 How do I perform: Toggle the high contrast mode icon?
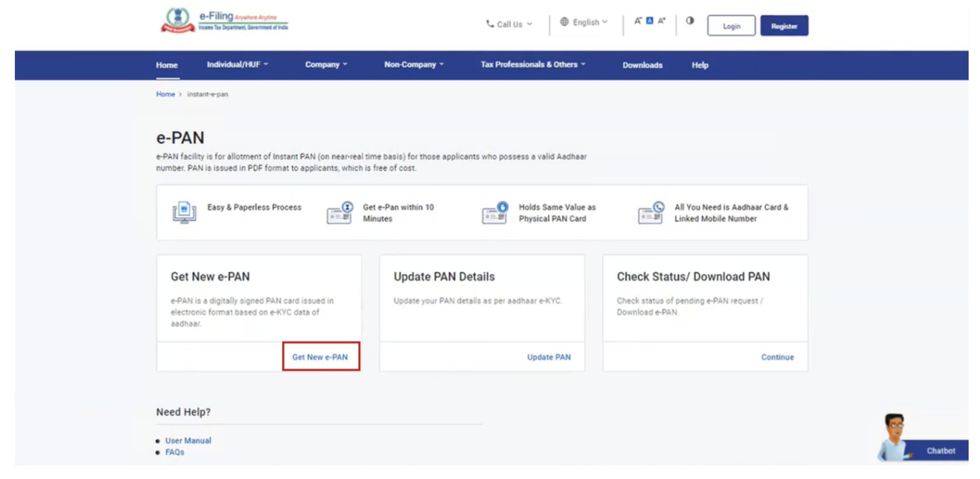pyautogui.click(x=690, y=21)
